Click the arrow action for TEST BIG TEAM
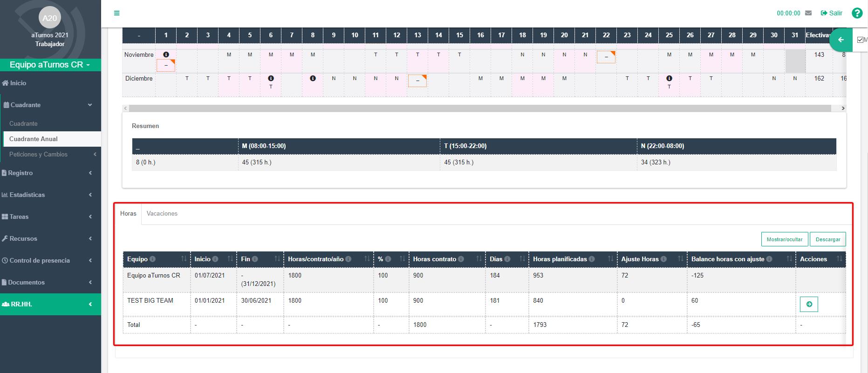This screenshot has width=868, height=373. [809, 304]
